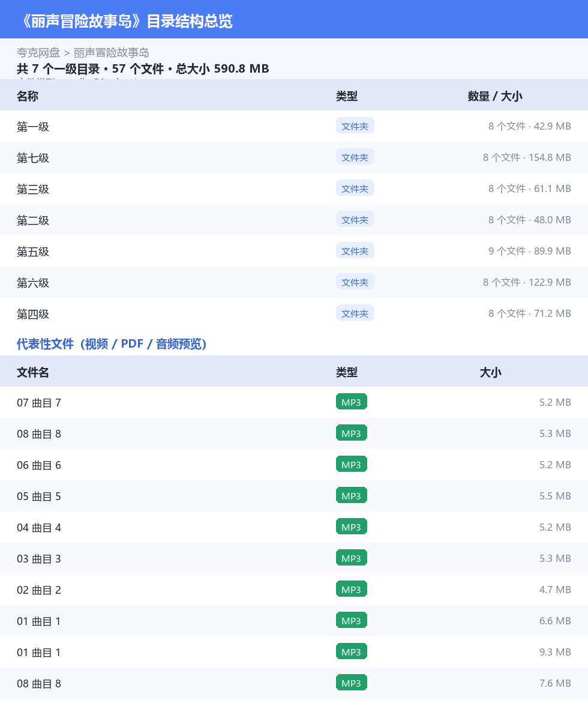Open the 第七级 folder row
588x718 pixels.
coord(294,157)
